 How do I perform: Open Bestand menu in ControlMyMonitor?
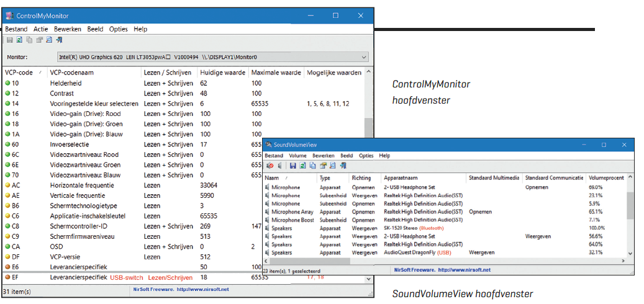tap(16, 29)
